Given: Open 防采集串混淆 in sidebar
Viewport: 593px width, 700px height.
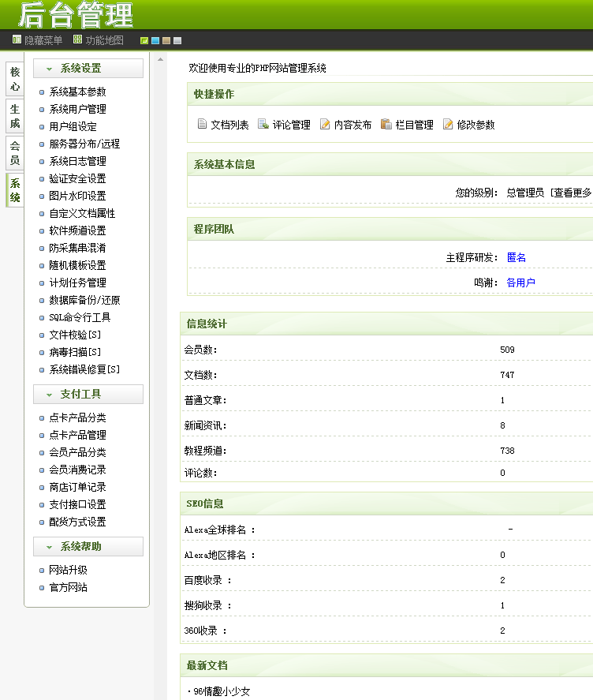Looking at the screenshot, I should 77,249.
